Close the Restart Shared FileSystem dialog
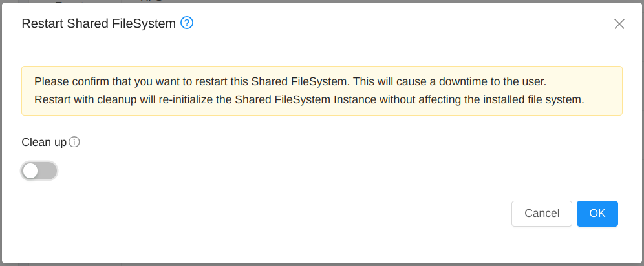 coord(619,24)
